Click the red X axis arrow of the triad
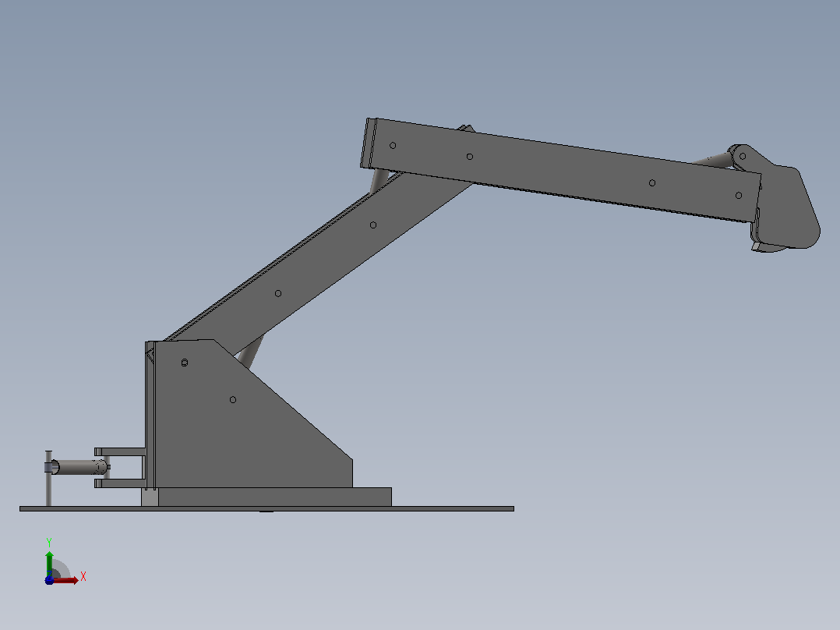Image resolution: width=840 pixels, height=630 pixels. (x=65, y=581)
